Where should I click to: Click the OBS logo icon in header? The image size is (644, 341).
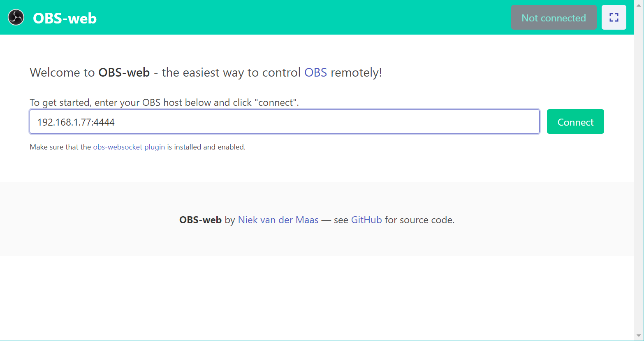pyautogui.click(x=16, y=17)
